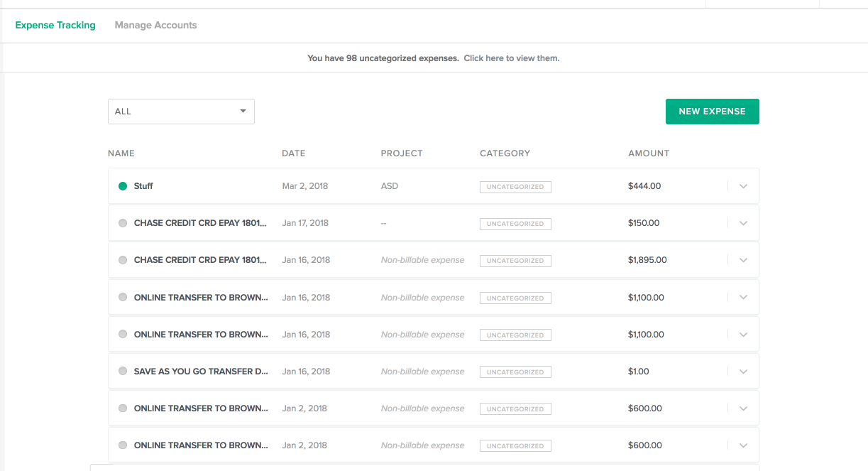Toggle the green status dot for Stuff

[123, 186]
